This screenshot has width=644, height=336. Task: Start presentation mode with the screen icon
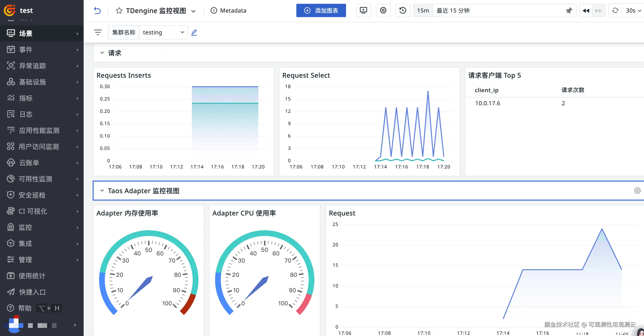point(363,10)
